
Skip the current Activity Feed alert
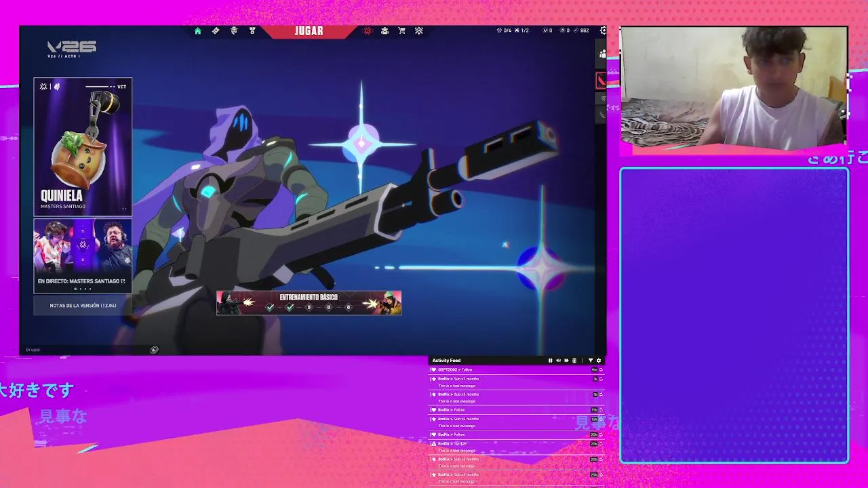566,361
